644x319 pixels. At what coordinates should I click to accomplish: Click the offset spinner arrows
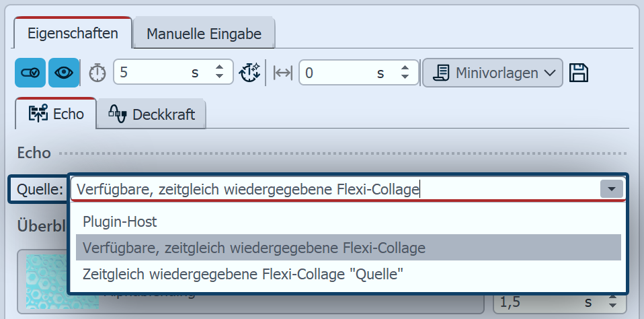(x=405, y=73)
